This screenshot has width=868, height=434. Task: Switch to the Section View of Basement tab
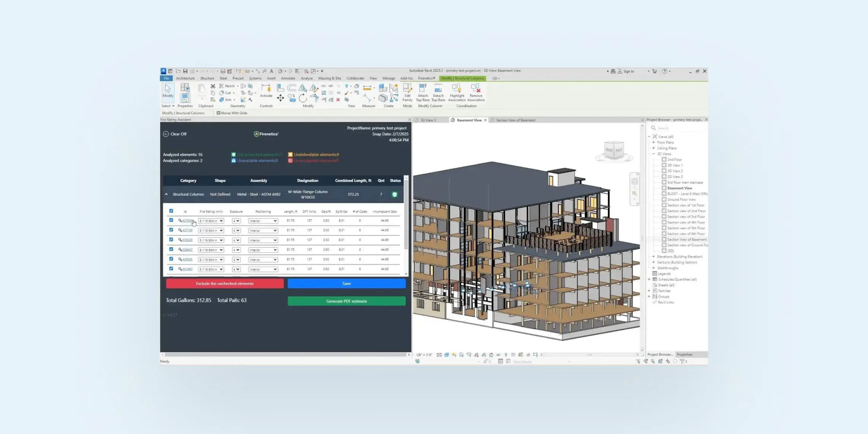pyautogui.click(x=515, y=120)
